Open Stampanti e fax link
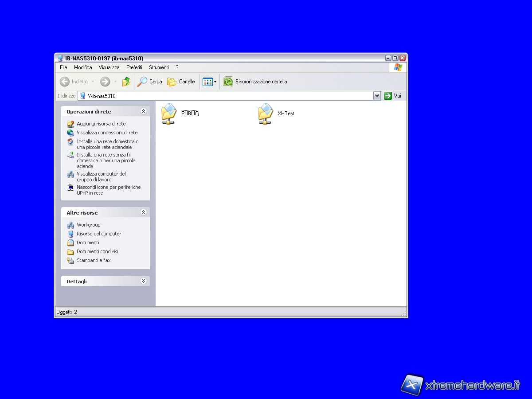 (94, 260)
